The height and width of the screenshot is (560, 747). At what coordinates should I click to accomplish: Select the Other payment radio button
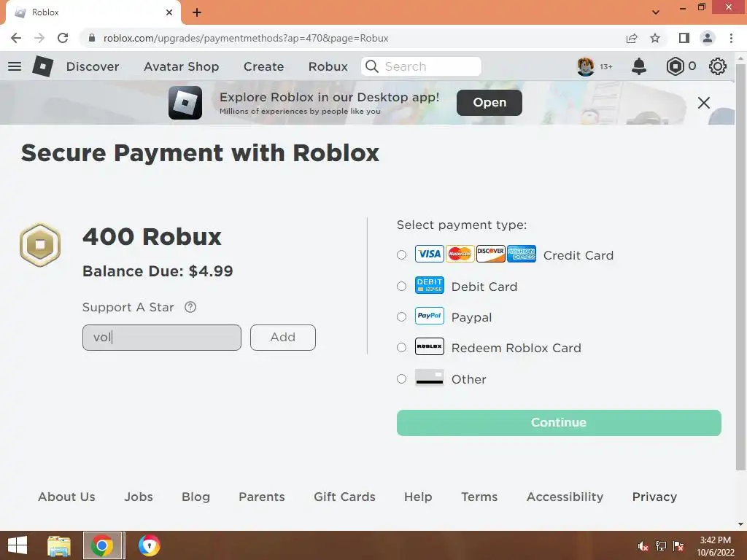coord(402,378)
